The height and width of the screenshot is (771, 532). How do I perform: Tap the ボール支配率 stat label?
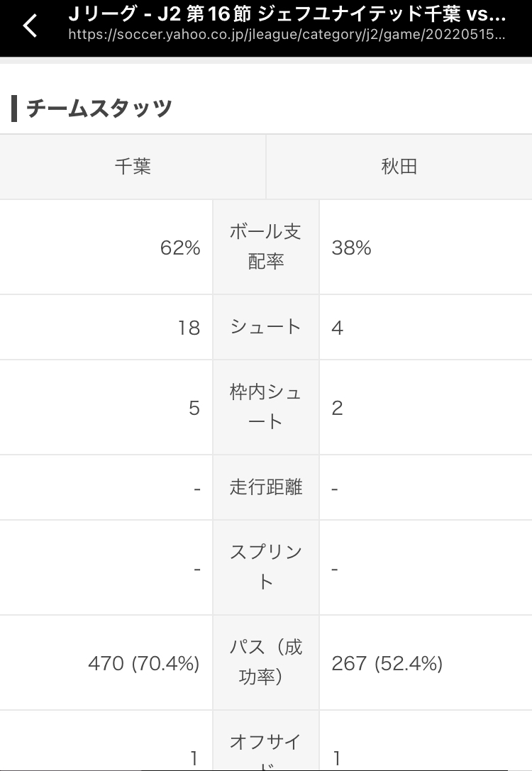[265, 247]
